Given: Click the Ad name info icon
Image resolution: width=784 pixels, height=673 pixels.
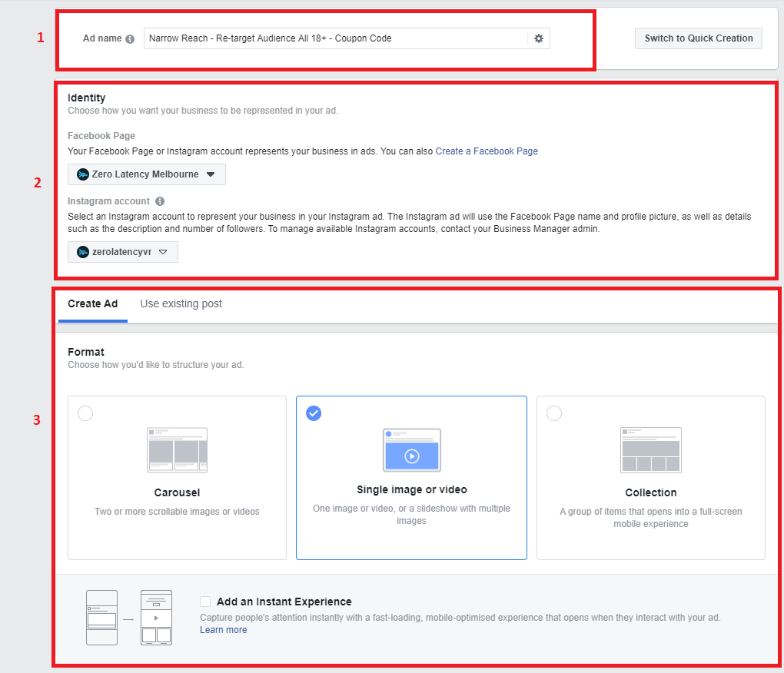Looking at the screenshot, I should point(130,39).
